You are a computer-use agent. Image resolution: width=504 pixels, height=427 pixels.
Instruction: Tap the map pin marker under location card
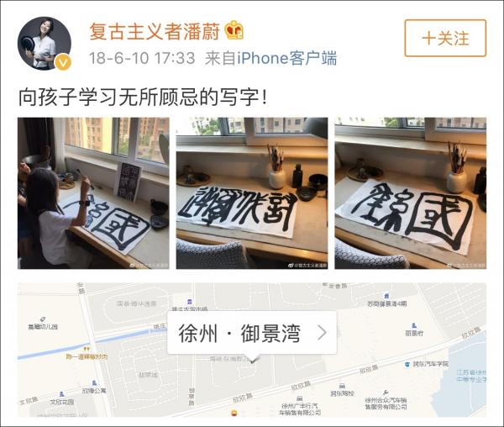click(254, 361)
